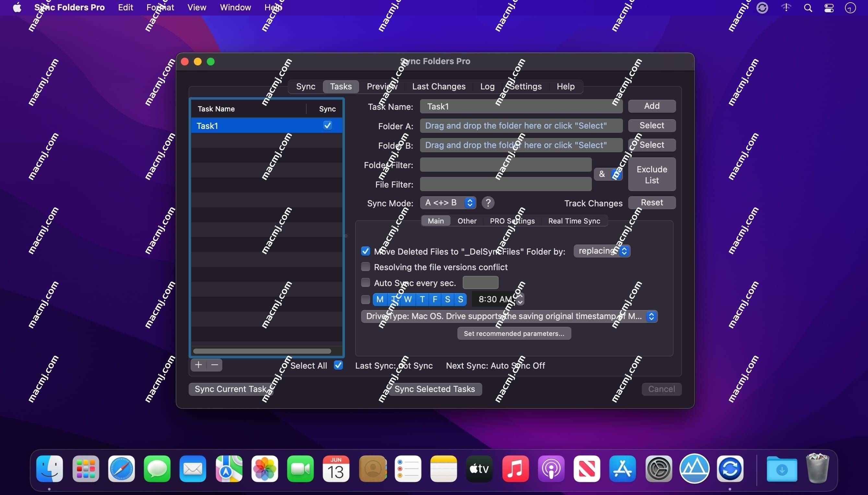This screenshot has height=495, width=868.
Task: Open the & filter operator dropdown
Action: [x=608, y=174]
